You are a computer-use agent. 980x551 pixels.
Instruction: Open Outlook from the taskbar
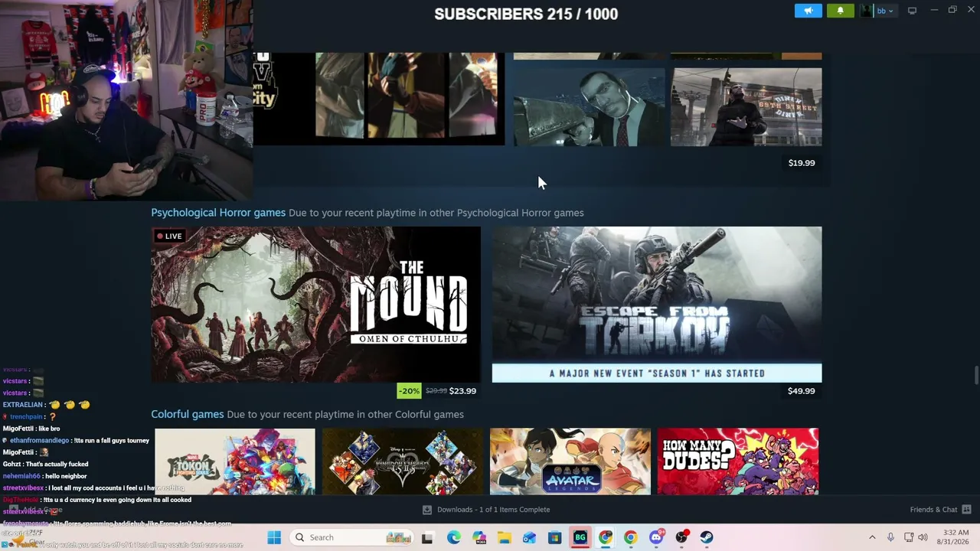530,537
